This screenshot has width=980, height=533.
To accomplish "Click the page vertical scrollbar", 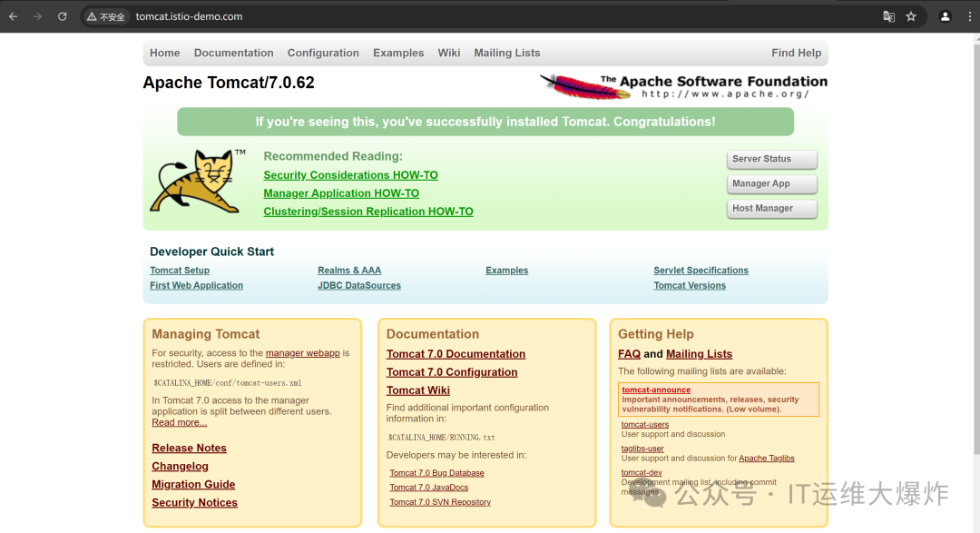I will click(977, 251).
